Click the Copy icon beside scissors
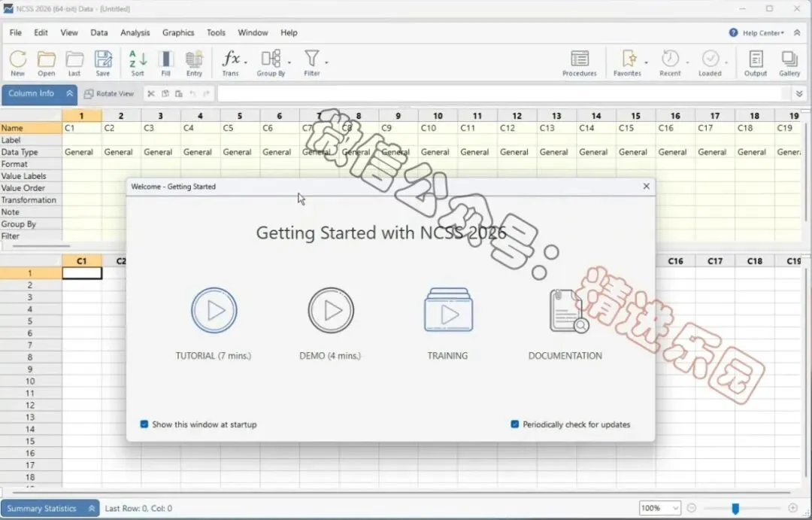The image size is (812, 520). tap(165, 94)
